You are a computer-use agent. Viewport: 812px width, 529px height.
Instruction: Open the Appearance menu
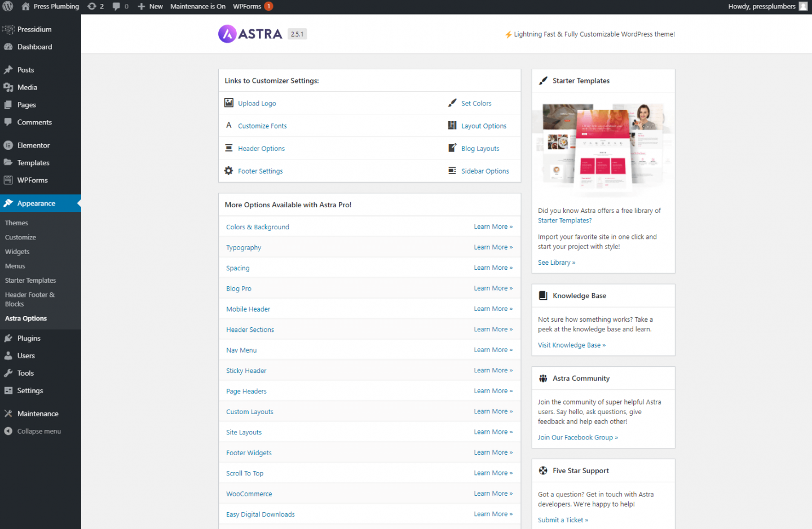pyautogui.click(x=41, y=203)
